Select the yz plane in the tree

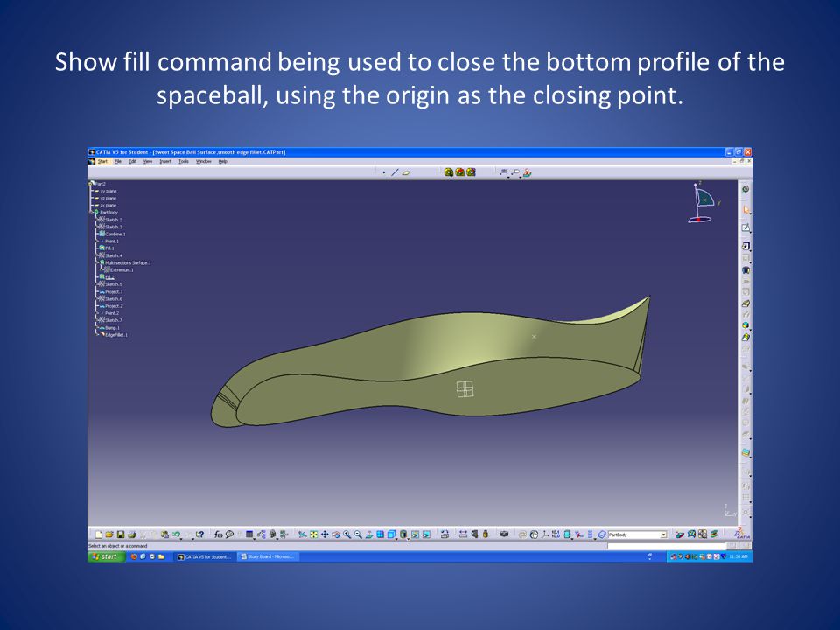click(107, 199)
